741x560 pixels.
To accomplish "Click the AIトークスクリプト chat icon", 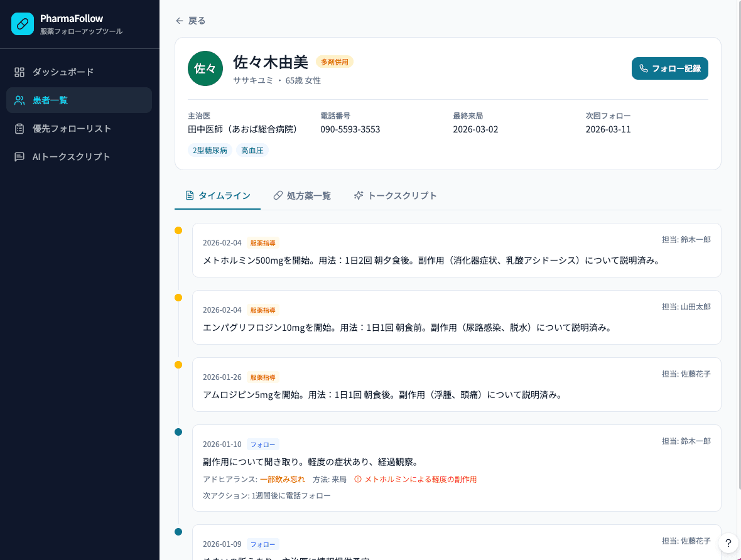I will click(19, 157).
